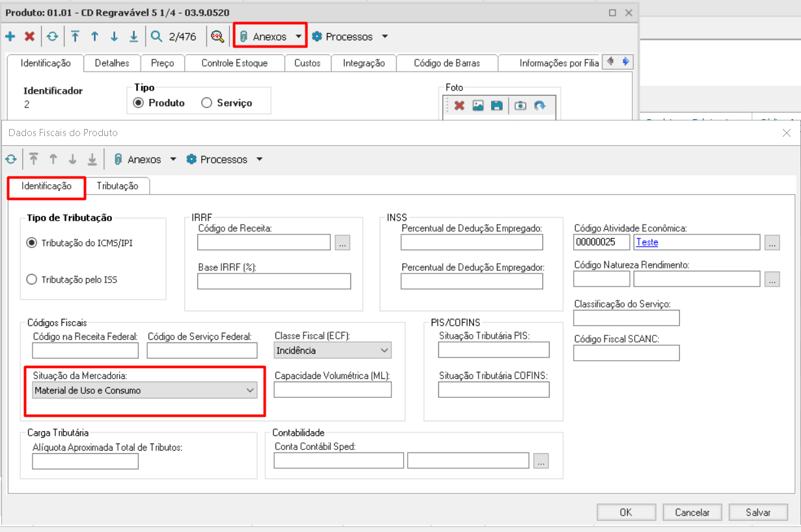Go to first record in Dados Fiscais toolbar

[x=34, y=159]
